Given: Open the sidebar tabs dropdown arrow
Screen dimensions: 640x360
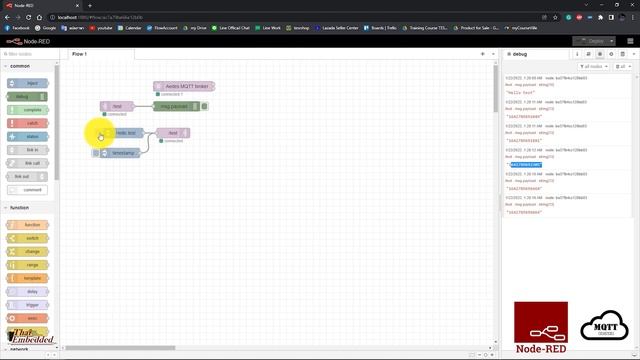Looking at the screenshot, I should (x=634, y=54).
